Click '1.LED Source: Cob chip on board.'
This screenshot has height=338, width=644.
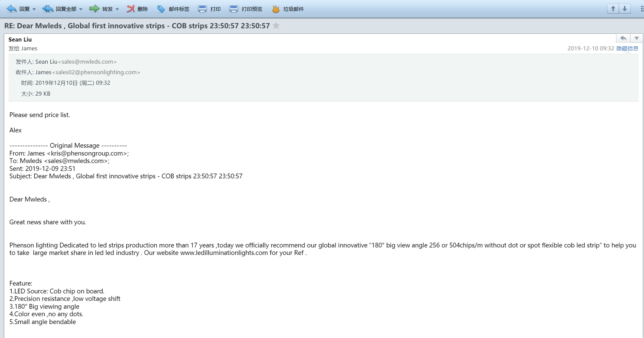tap(57, 291)
